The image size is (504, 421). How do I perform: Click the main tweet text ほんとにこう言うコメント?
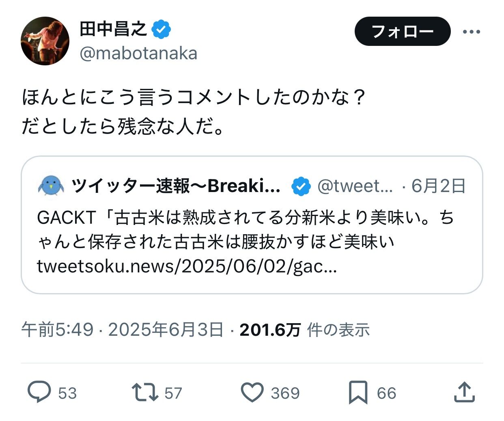194,98
